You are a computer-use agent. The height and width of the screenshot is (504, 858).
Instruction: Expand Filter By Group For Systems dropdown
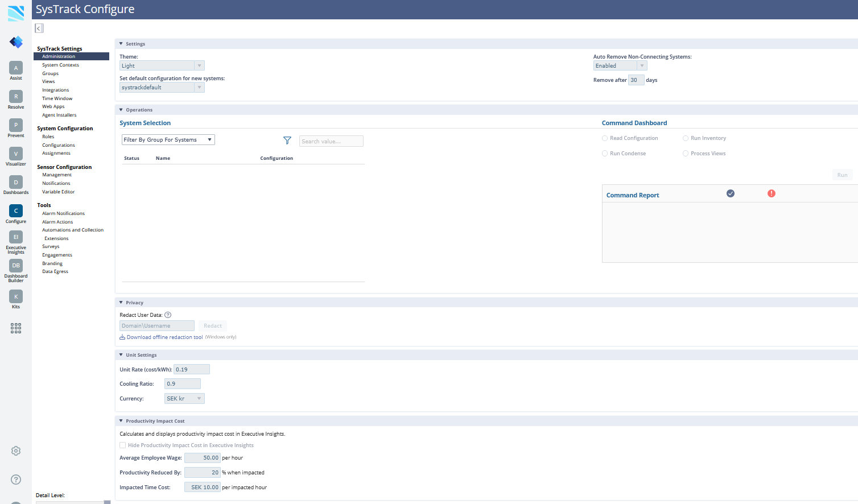[x=168, y=140]
